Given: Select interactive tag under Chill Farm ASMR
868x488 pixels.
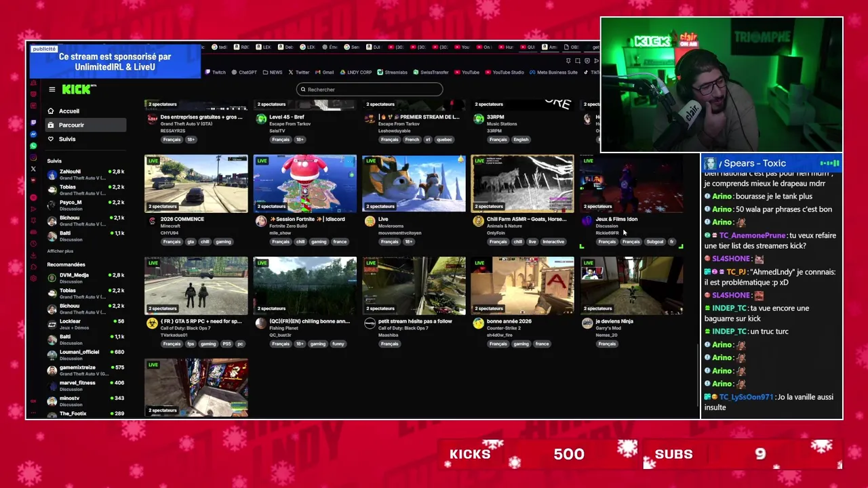Looking at the screenshot, I should coord(553,242).
